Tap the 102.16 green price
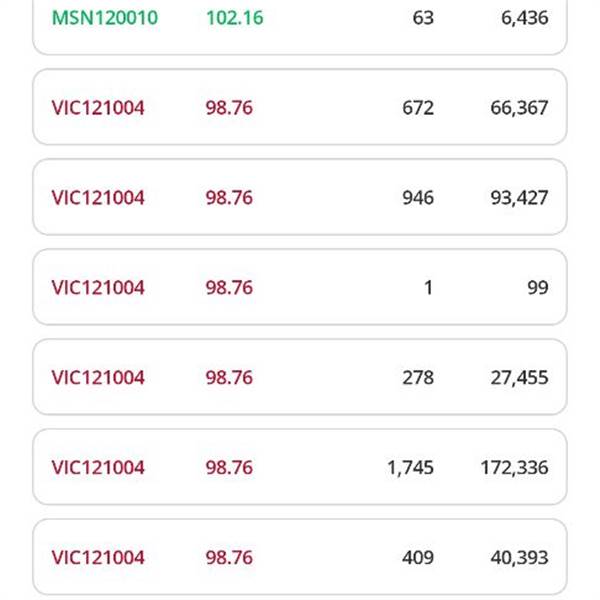This screenshot has width=600, height=600. [x=235, y=18]
